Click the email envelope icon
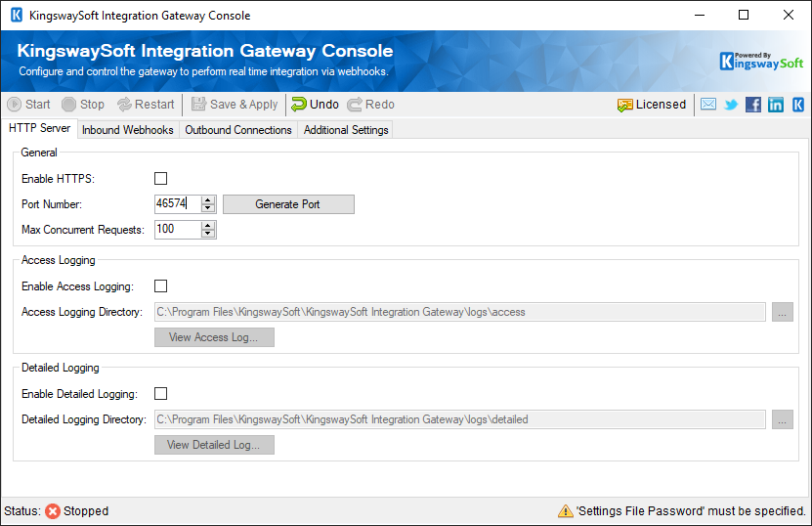Image resolution: width=812 pixels, height=526 pixels. [x=708, y=105]
